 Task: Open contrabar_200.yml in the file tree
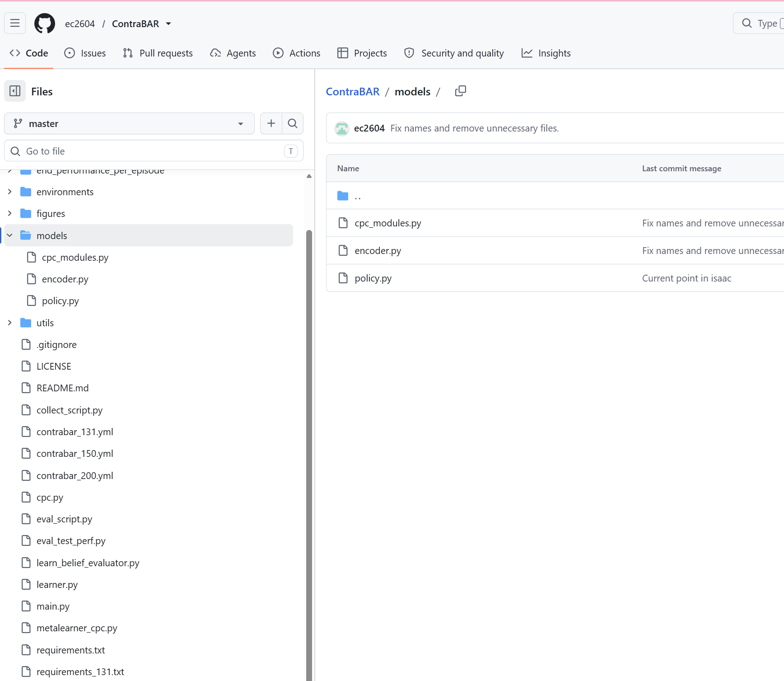coord(75,475)
